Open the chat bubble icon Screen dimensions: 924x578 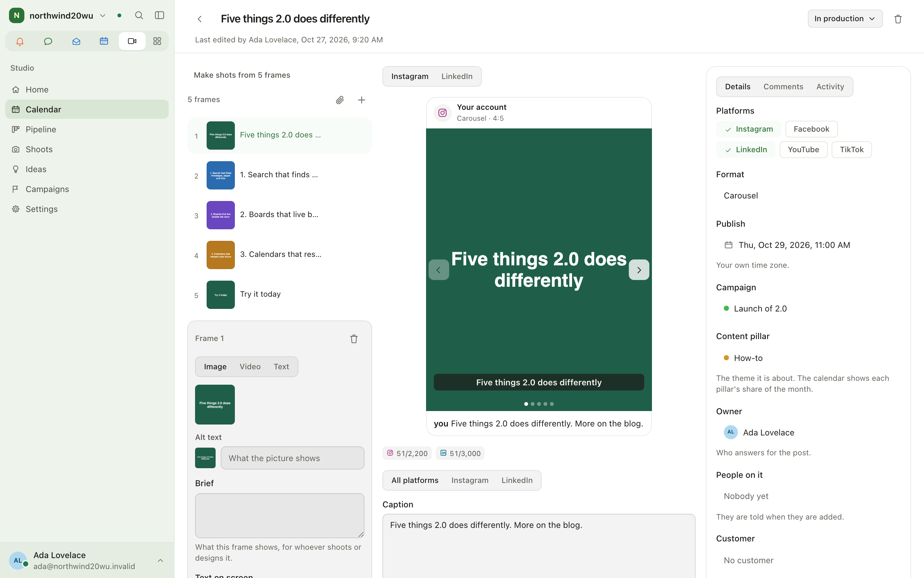[48, 41]
